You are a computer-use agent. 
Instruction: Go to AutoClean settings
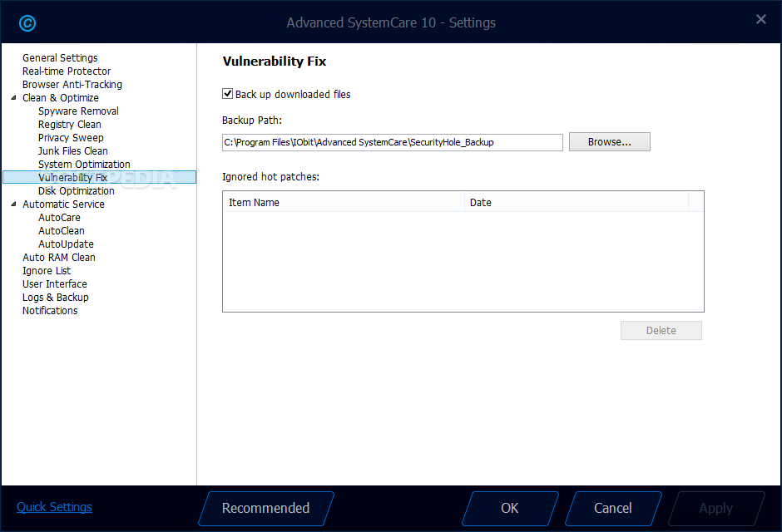[x=62, y=230]
